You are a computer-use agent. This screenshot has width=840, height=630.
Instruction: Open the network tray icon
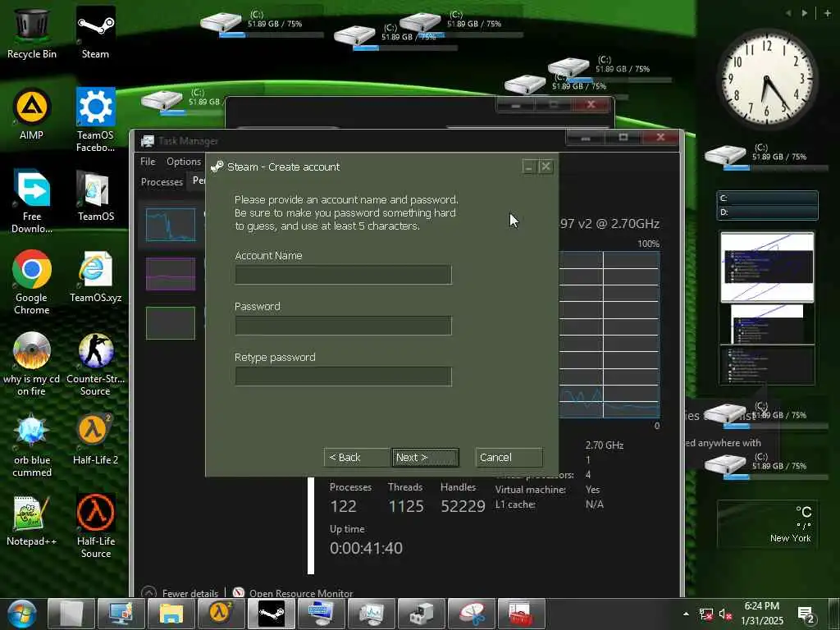[706, 614]
